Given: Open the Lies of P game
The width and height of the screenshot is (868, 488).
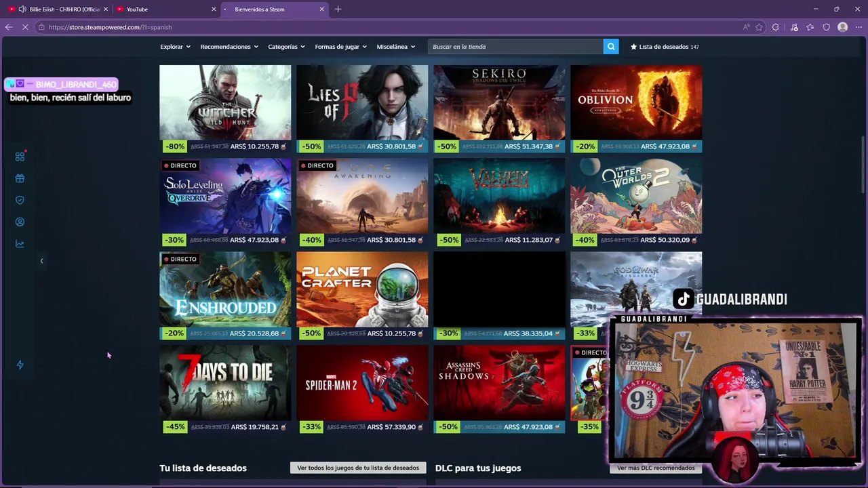Looking at the screenshot, I should (x=362, y=102).
